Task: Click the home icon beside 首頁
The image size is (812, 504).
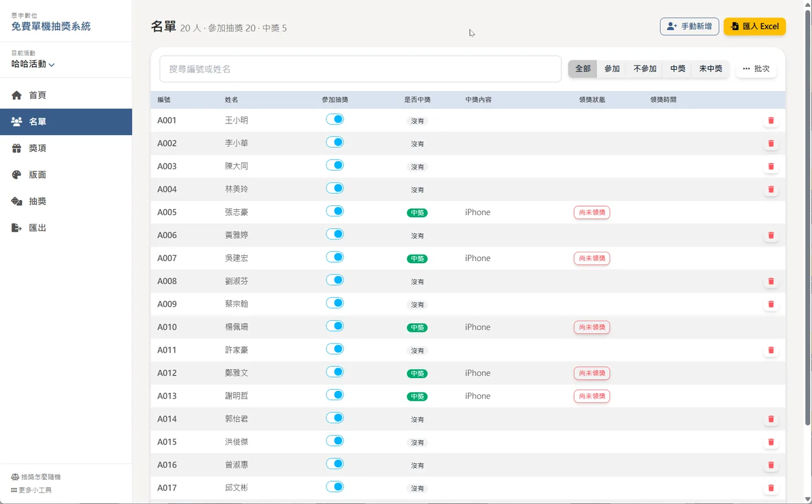Action: [17, 95]
